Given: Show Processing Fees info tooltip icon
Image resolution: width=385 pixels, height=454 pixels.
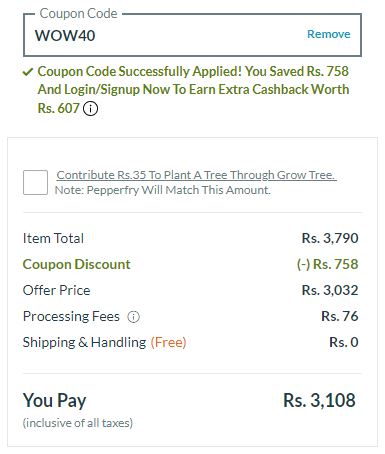Looking at the screenshot, I should point(133,317).
